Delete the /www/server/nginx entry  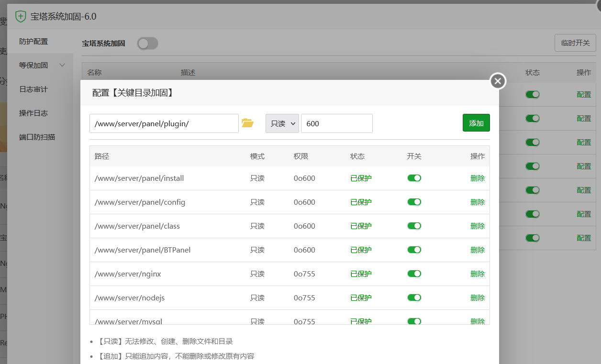pyautogui.click(x=478, y=274)
